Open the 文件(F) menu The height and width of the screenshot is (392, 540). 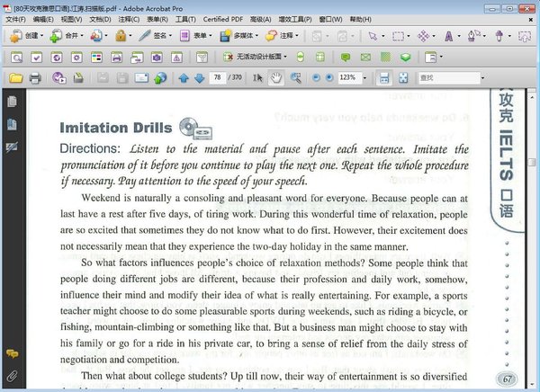coord(16,19)
